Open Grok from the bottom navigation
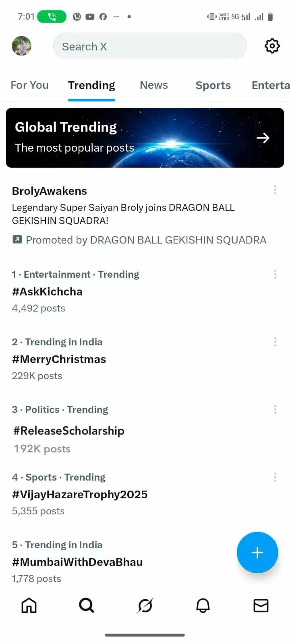 pos(145,605)
